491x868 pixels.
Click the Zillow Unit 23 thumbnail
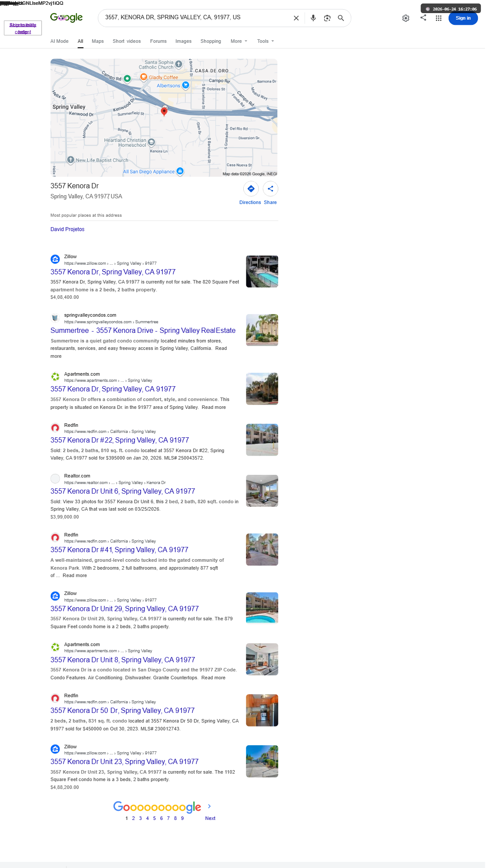262,761
